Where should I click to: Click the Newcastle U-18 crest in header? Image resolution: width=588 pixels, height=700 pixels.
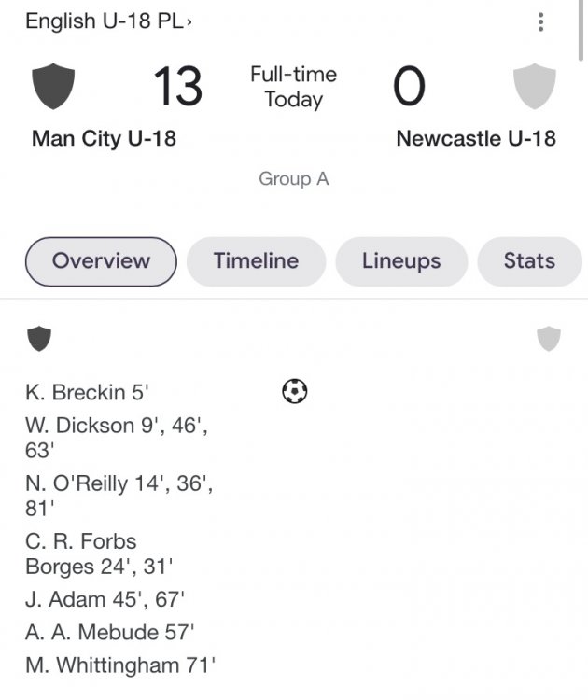[535, 87]
